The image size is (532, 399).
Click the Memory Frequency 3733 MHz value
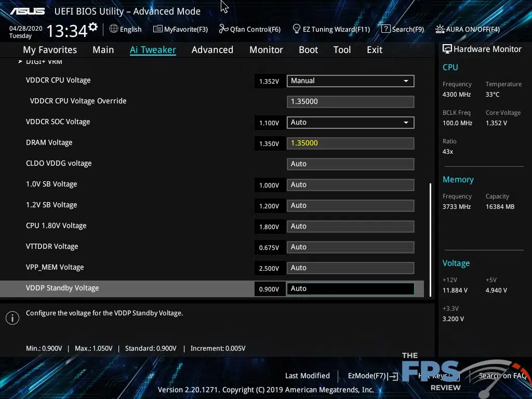tap(456, 207)
